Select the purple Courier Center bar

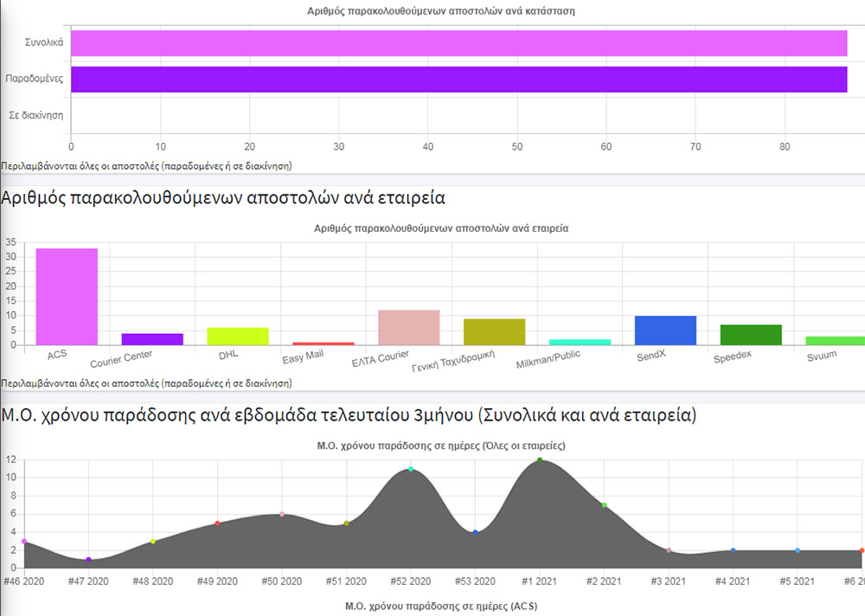pyautogui.click(x=152, y=339)
